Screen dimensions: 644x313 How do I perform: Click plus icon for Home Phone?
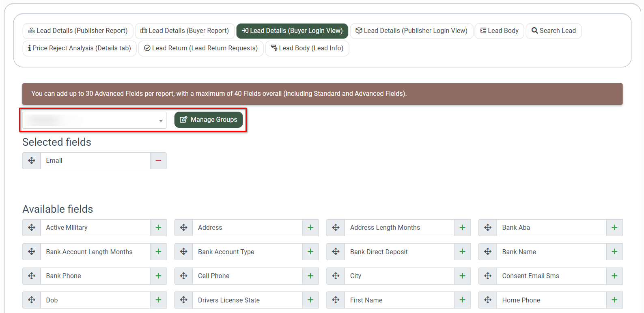pos(614,300)
